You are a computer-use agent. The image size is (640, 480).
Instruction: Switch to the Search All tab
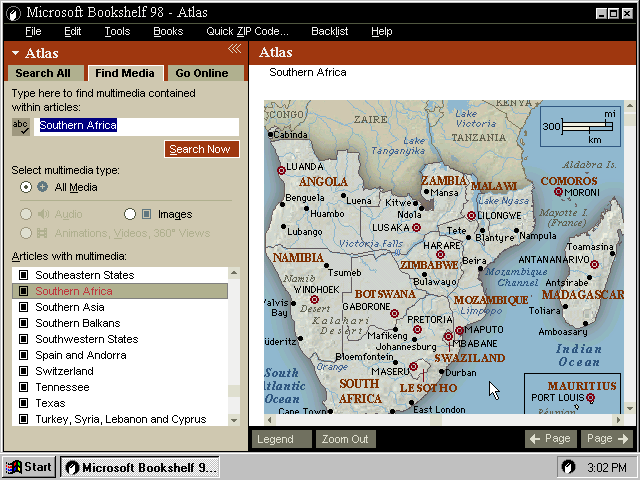[43, 73]
